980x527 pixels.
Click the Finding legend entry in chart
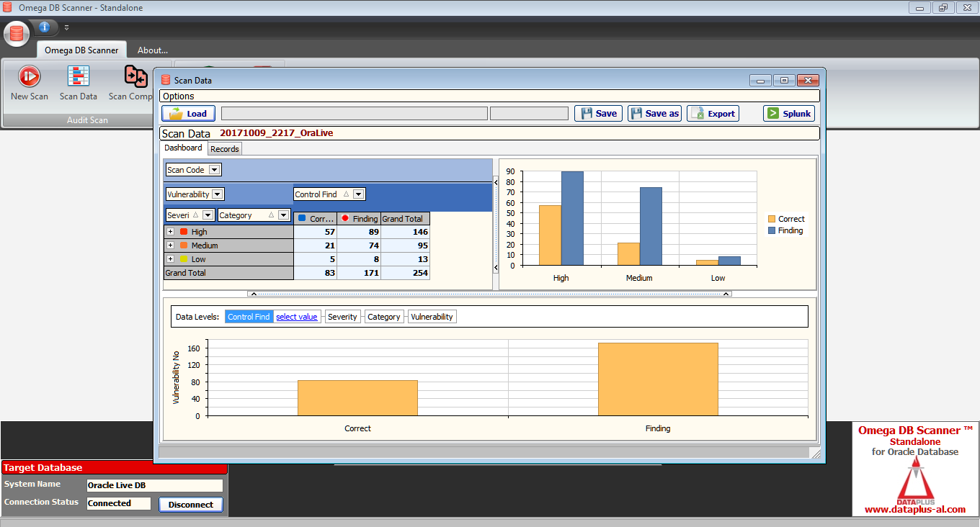click(785, 230)
